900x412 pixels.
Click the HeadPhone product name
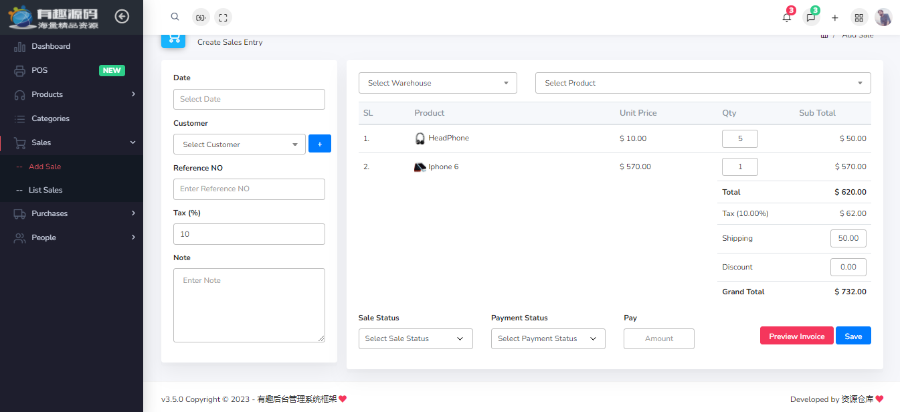pos(449,138)
